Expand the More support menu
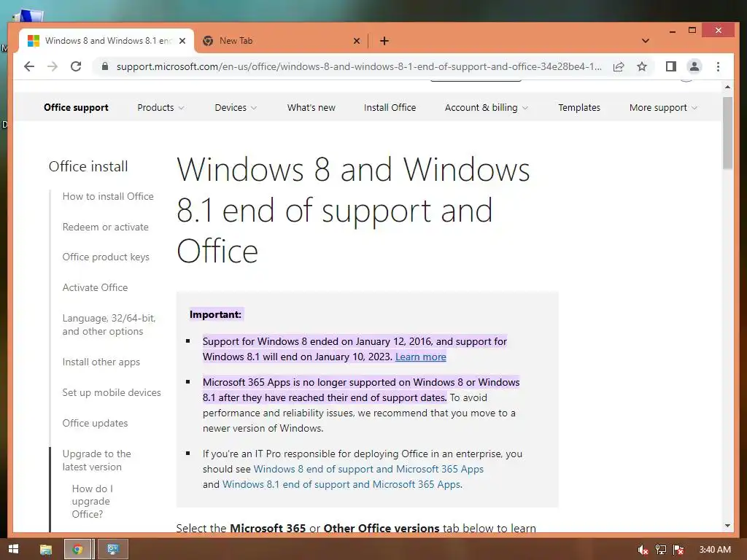 pyautogui.click(x=662, y=108)
